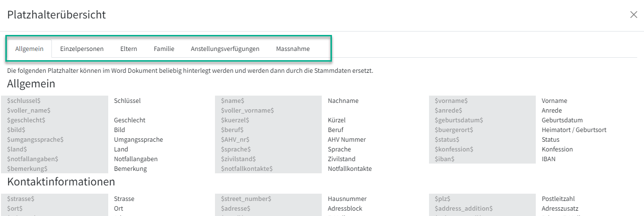Screen dimensions: 644x216
Task: Click the $umgangssprache$ placeholder
Action: pyautogui.click(x=35, y=140)
